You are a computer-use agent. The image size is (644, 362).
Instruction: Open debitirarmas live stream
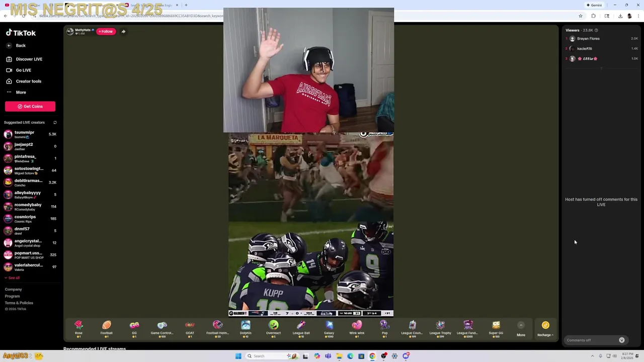pos(30,183)
